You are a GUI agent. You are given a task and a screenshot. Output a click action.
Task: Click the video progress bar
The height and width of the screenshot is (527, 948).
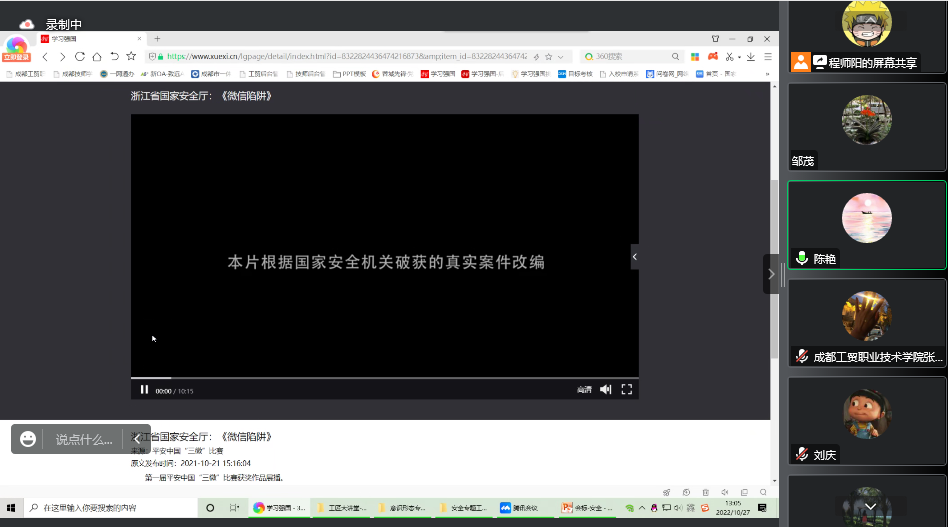[x=385, y=378]
